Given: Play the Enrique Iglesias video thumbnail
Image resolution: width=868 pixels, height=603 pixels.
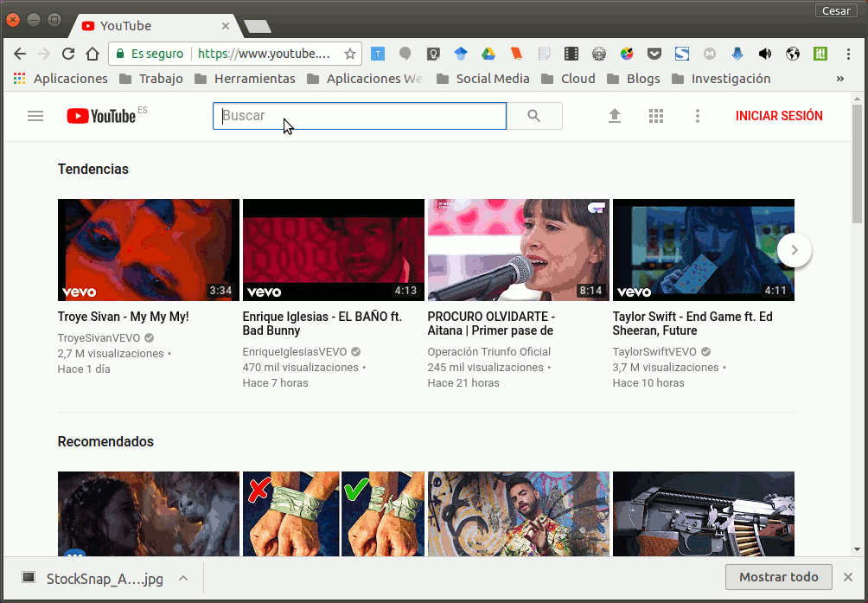Looking at the screenshot, I should click(x=333, y=250).
